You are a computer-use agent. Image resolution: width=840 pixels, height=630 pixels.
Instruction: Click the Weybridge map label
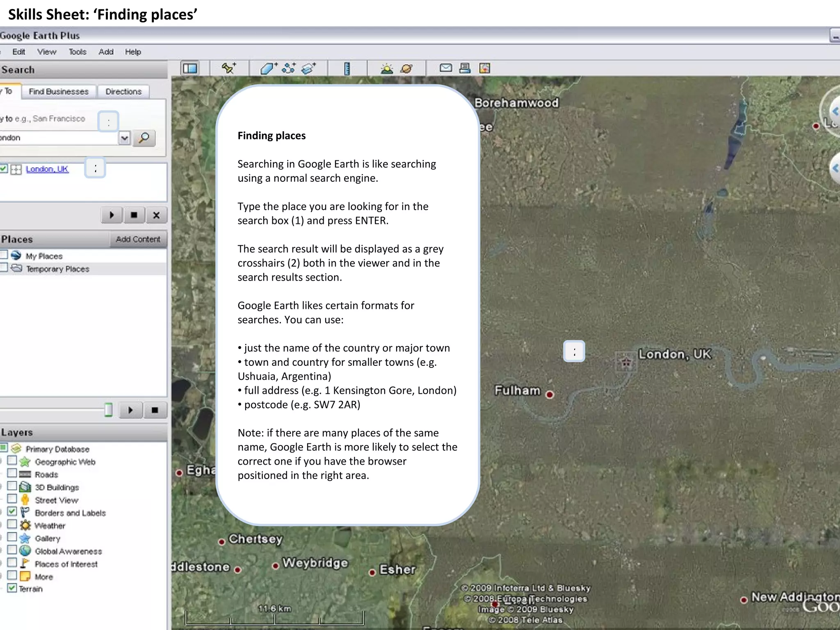[x=315, y=563]
